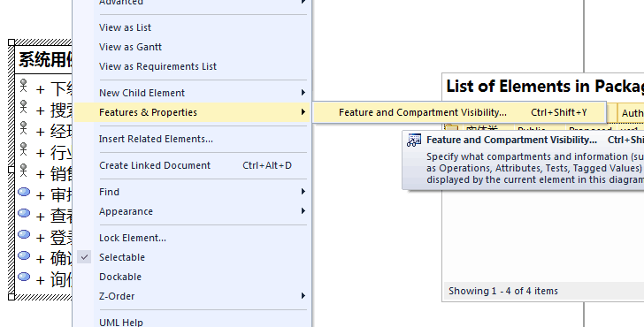Image resolution: width=644 pixels, height=327 pixels.
Task: Click the folder icon in elements list row
Action: [451, 127]
